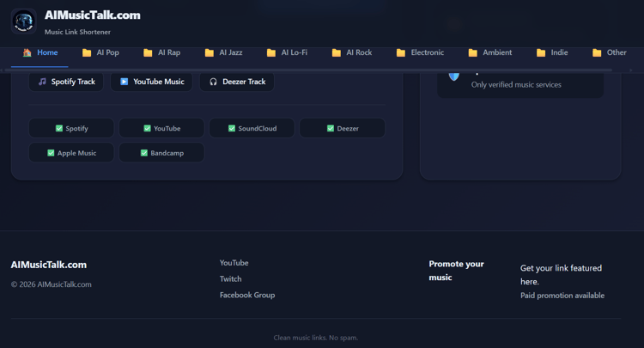Screen dimensions: 644x348
Task: Open the Twitch footer link
Action: 230,278
